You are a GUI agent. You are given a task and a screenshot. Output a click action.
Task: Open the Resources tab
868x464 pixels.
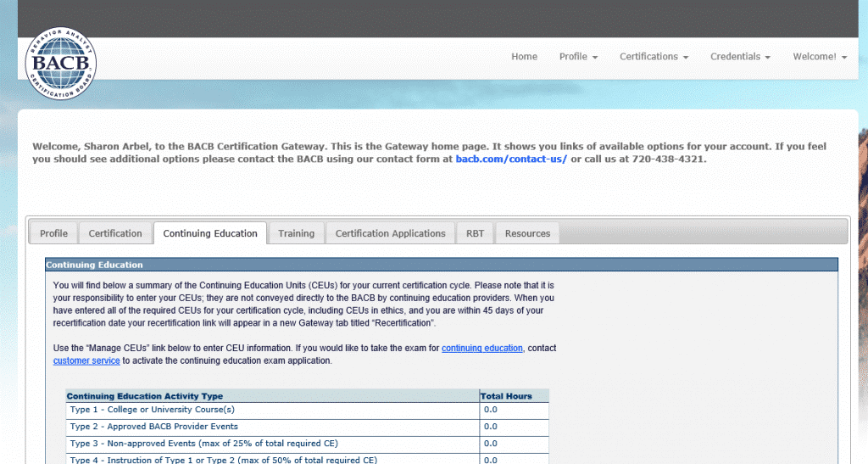pos(527,233)
